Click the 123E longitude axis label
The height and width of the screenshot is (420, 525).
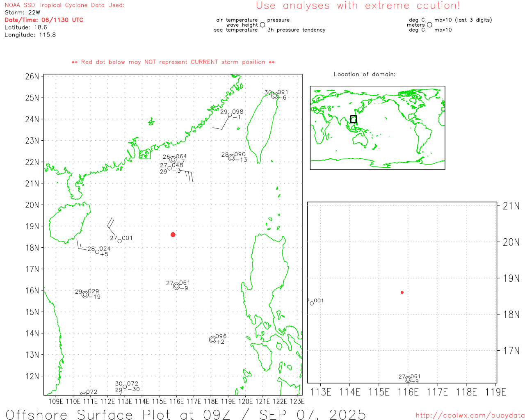[297, 401]
